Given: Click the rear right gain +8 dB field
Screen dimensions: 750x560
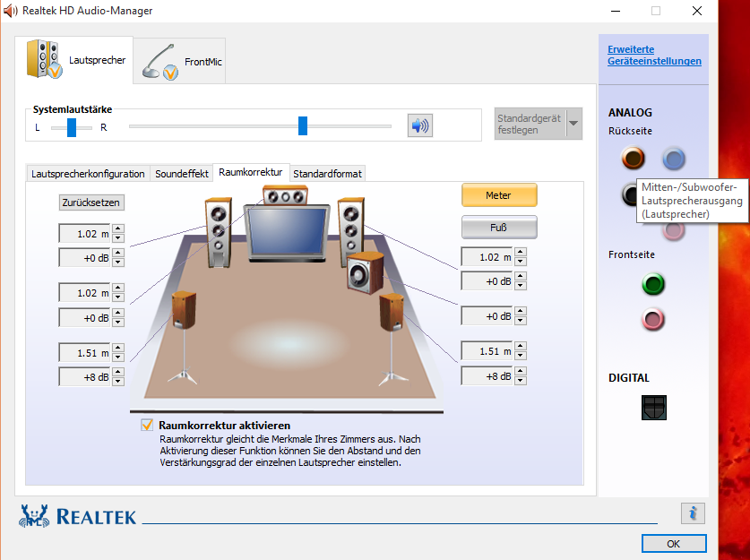Looking at the screenshot, I should [x=487, y=376].
